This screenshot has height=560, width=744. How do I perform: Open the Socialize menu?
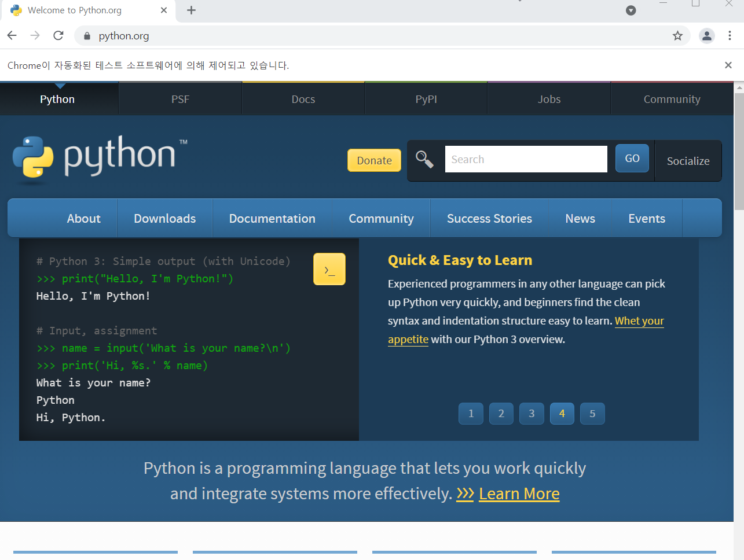pos(688,161)
